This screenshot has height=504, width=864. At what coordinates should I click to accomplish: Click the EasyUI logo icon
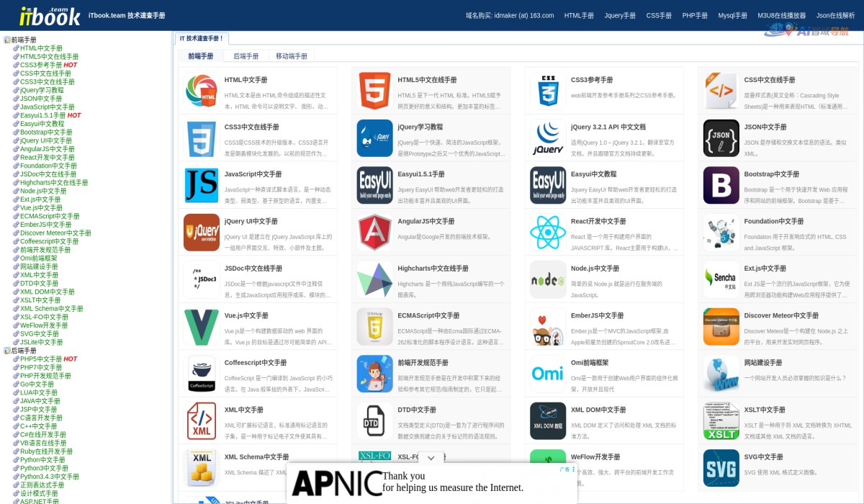[374, 185]
